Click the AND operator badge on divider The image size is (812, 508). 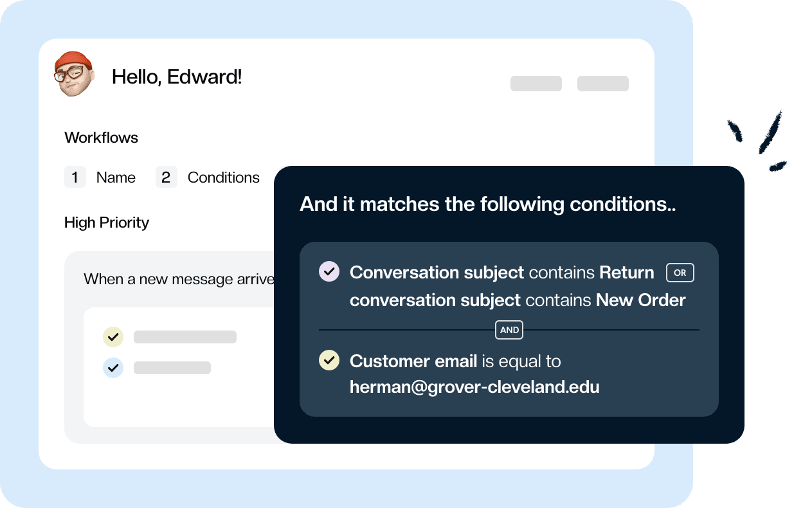point(509,330)
